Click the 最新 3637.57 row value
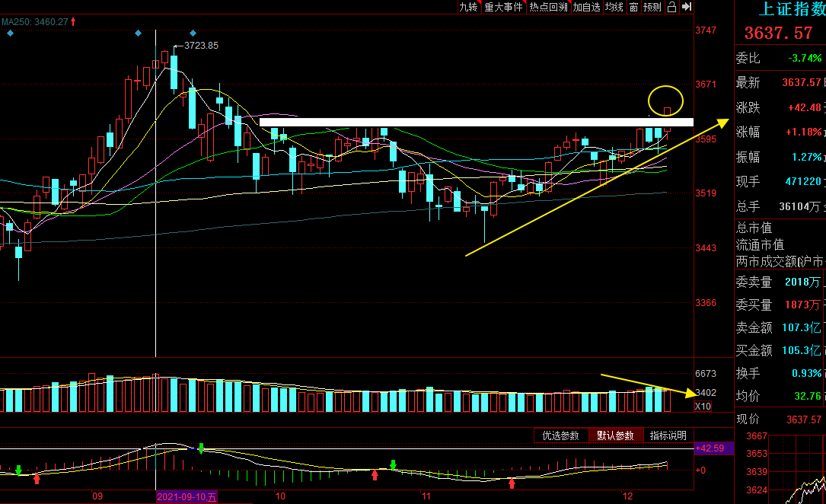Viewport: 826px width, 504px height. click(x=801, y=82)
